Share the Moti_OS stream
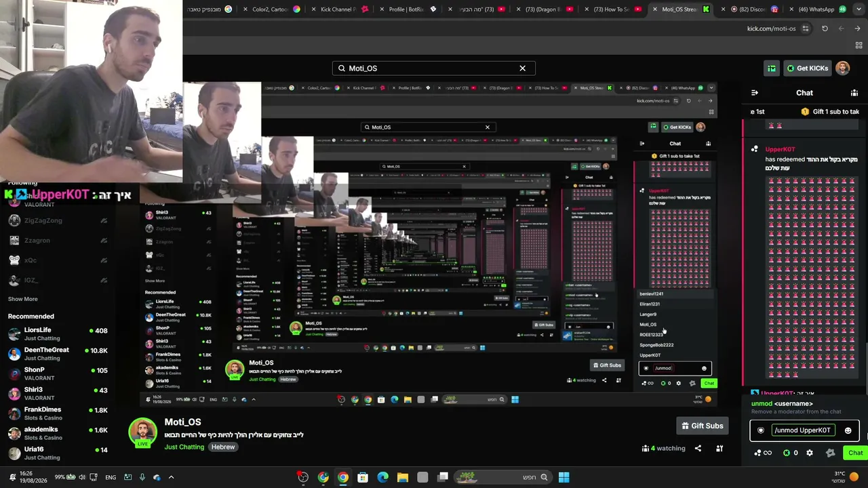Screen dimensions: 868x488 coord(698,448)
